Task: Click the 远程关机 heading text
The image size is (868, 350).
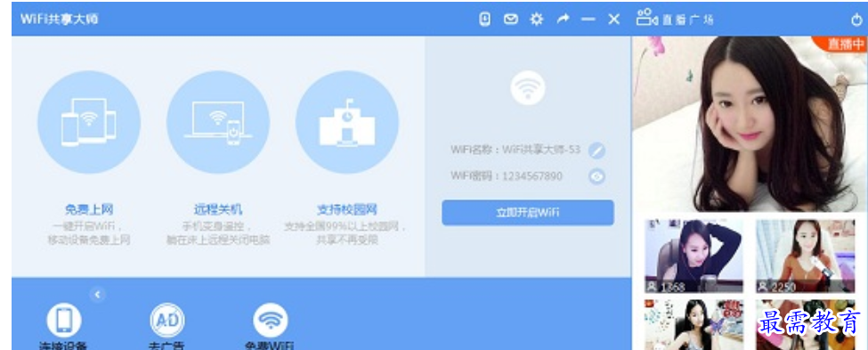Action: click(218, 210)
